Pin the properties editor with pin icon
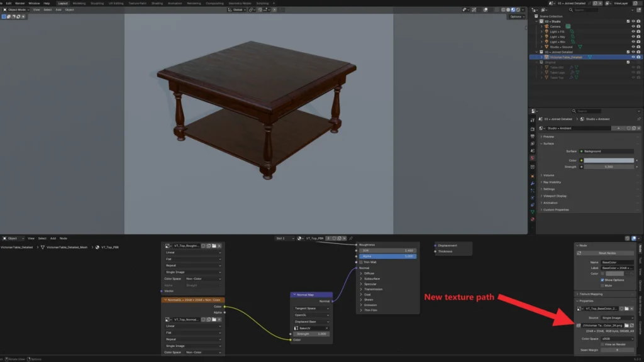644x362 pixels. (639, 119)
